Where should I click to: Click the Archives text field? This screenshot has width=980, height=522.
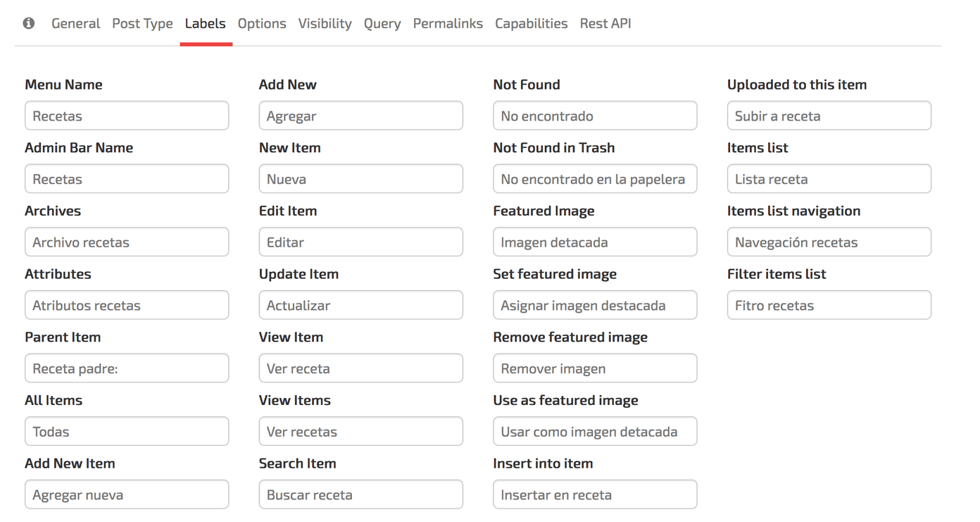click(x=127, y=242)
